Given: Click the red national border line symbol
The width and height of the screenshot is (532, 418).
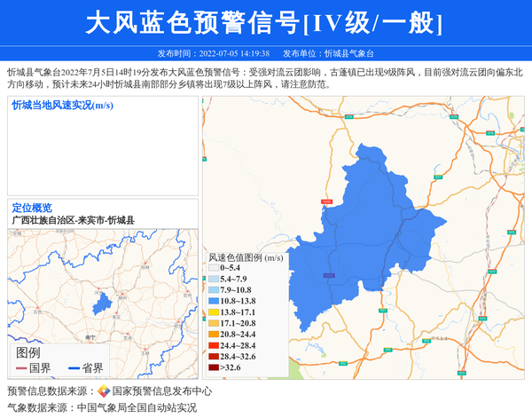Looking at the screenshot, I should (22, 367).
